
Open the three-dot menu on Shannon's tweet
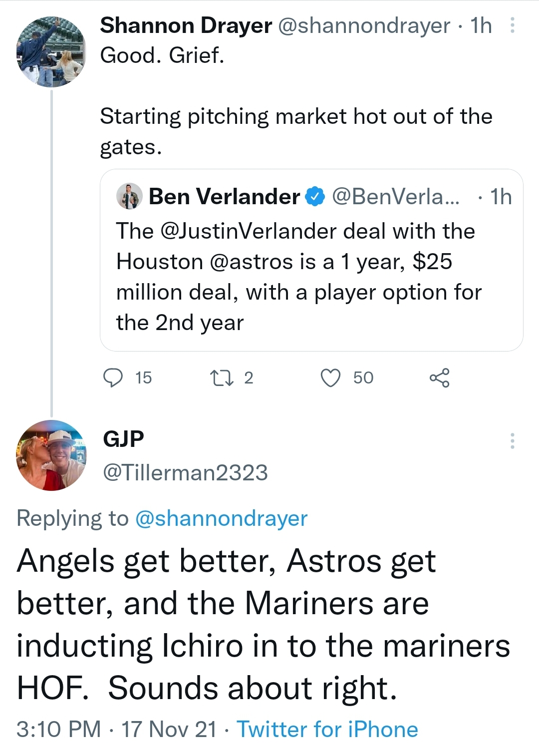(x=512, y=25)
